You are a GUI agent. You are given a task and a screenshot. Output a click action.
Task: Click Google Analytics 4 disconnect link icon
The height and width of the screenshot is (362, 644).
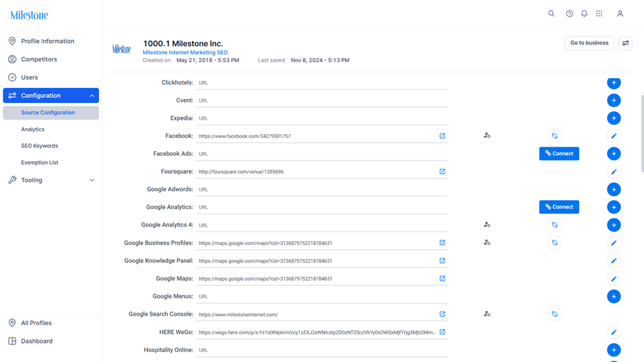coord(554,225)
